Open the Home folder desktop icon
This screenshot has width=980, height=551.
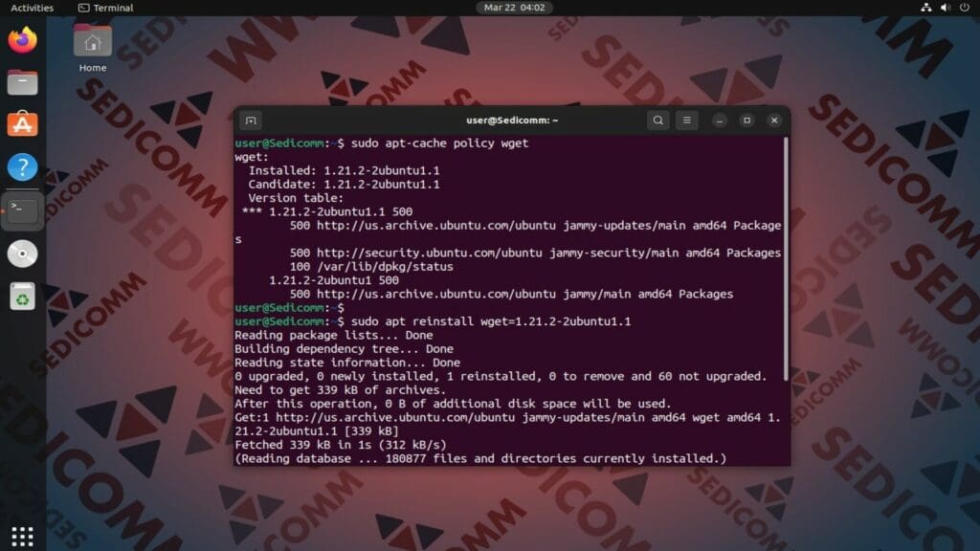pos(93,49)
